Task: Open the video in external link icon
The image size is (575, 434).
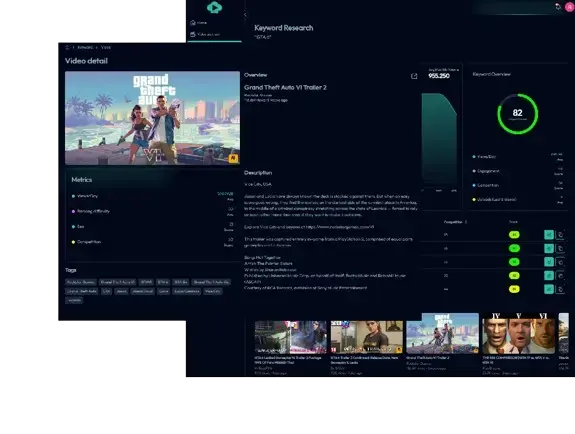Action: [x=414, y=76]
